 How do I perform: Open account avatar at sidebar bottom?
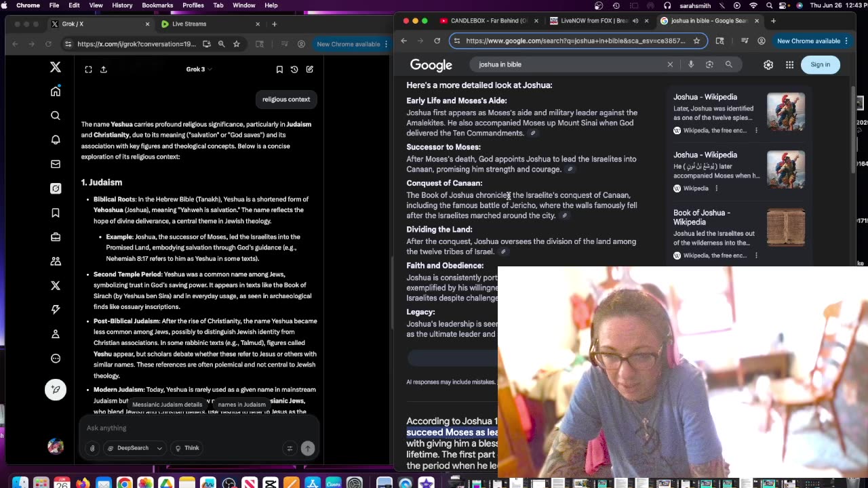pos(56,447)
